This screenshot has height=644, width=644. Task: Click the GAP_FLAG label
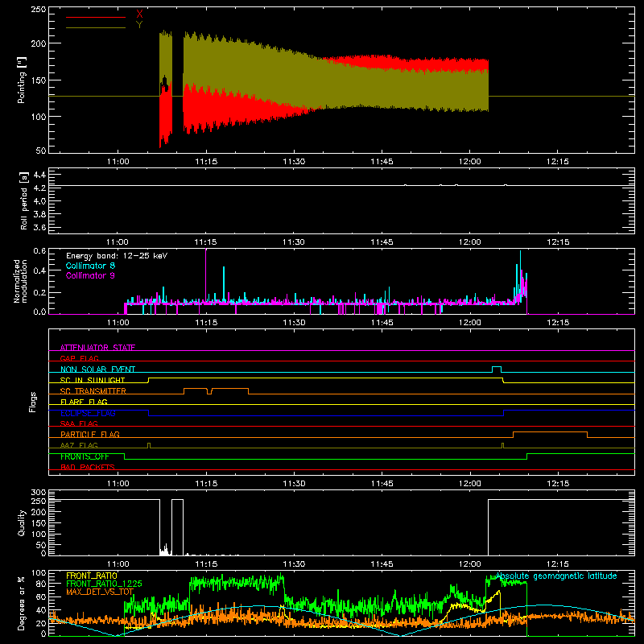(x=79, y=358)
